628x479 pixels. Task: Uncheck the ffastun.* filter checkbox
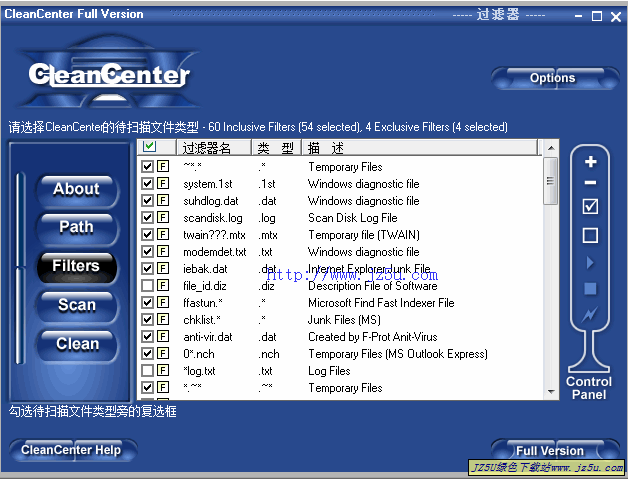tap(147, 302)
